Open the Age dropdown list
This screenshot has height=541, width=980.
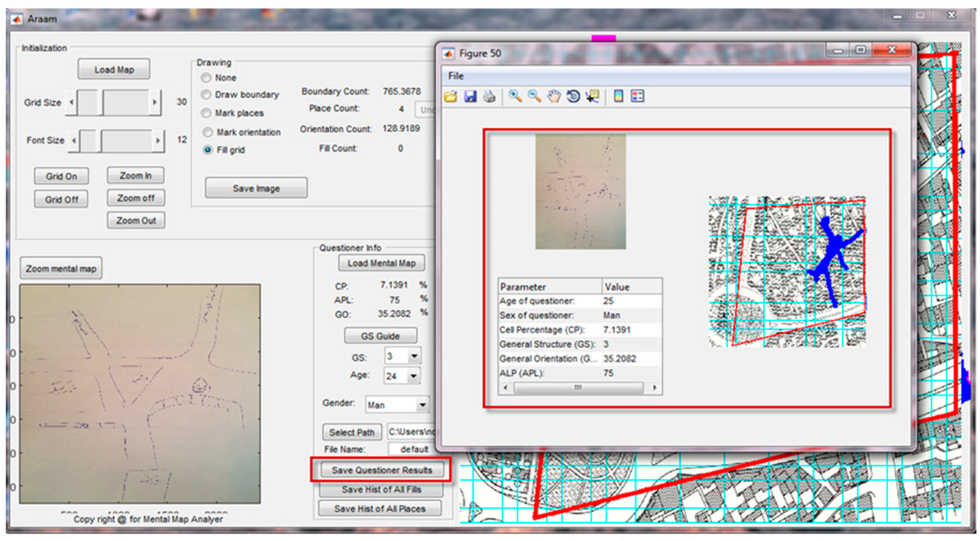(x=414, y=376)
